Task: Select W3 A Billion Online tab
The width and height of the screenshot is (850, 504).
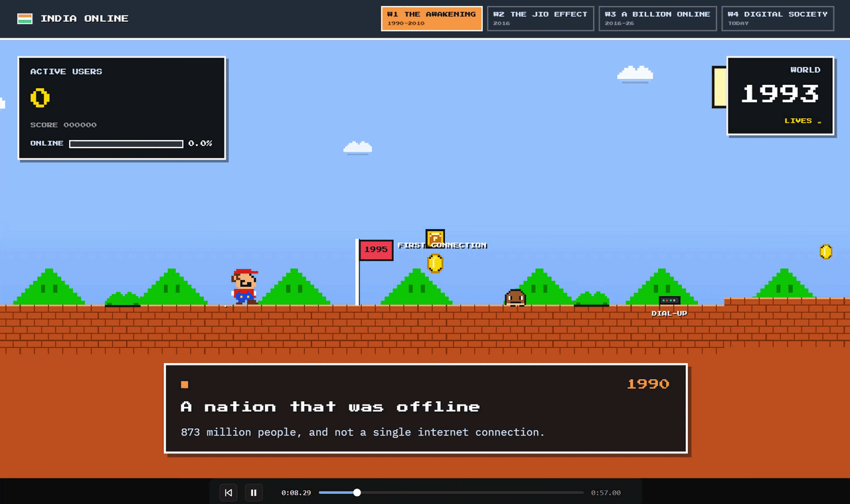Action: click(x=657, y=19)
